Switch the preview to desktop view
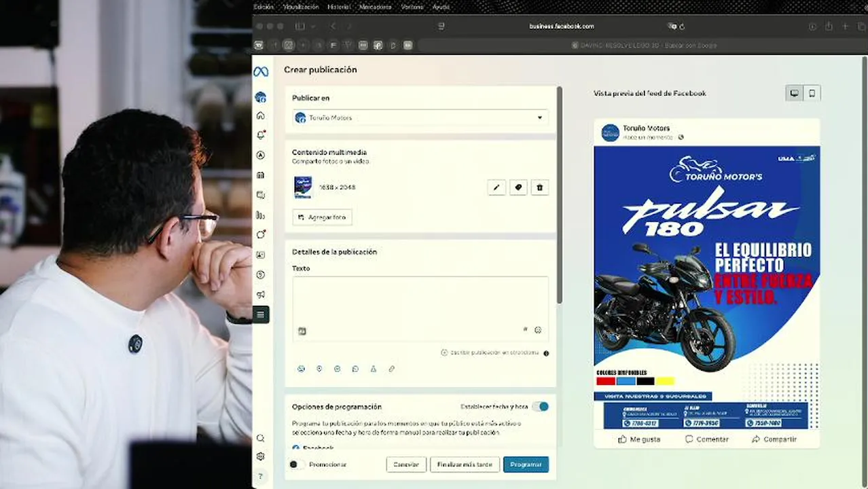The image size is (868, 489). [794, 94]
